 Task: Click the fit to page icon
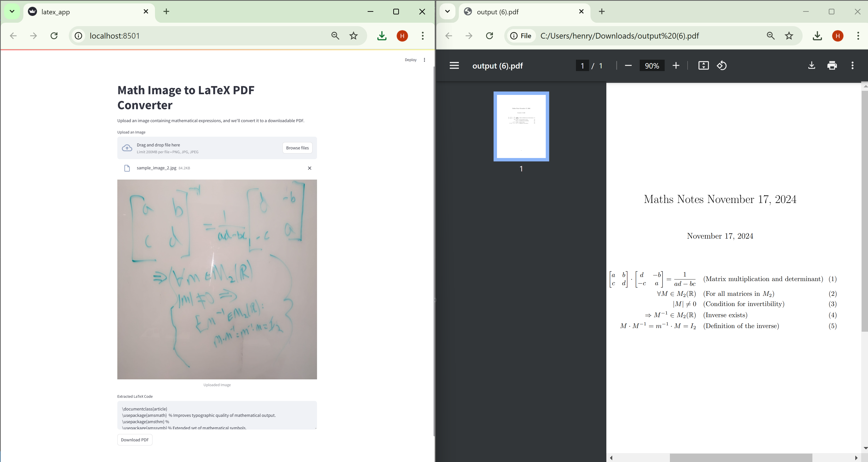(x=703, y=65)
